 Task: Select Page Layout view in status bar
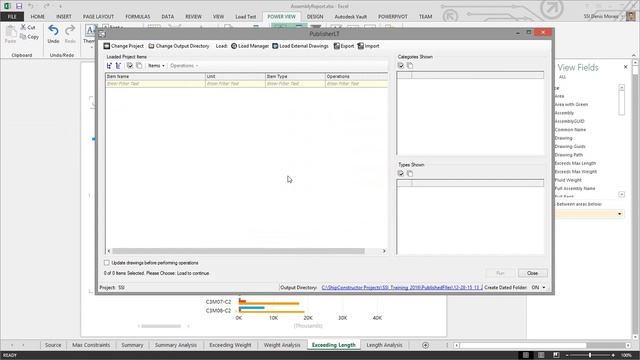coord(541,355)
